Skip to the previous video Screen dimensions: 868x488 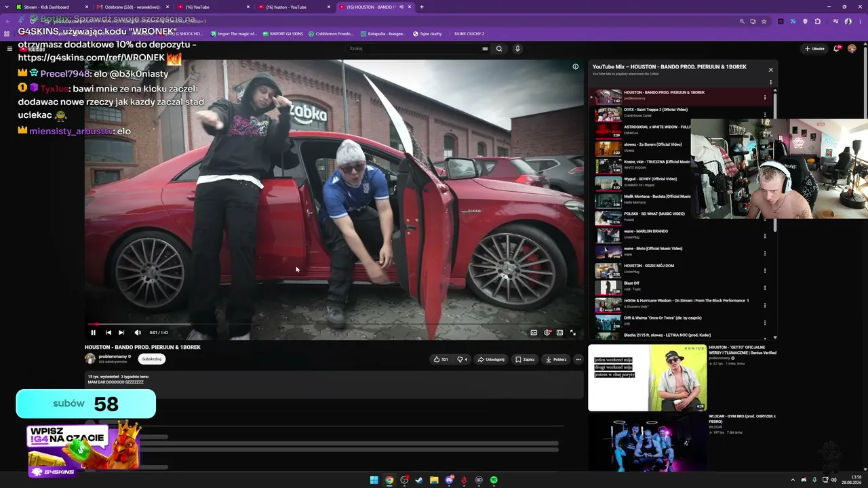pos(108,333)
